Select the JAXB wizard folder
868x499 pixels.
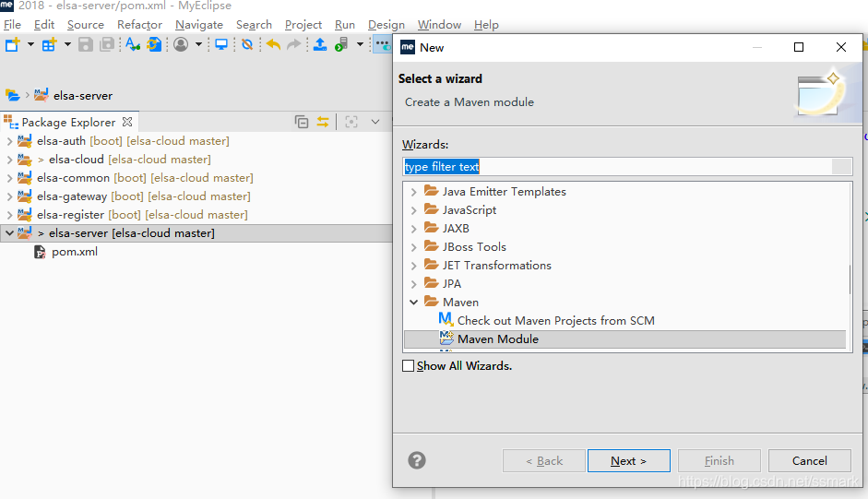tap(456, 228)
